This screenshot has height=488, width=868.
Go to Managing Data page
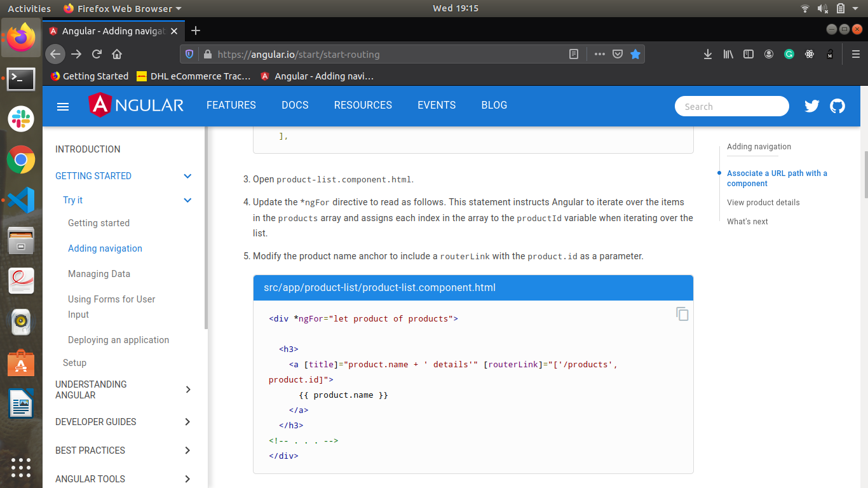coord(99,274)
